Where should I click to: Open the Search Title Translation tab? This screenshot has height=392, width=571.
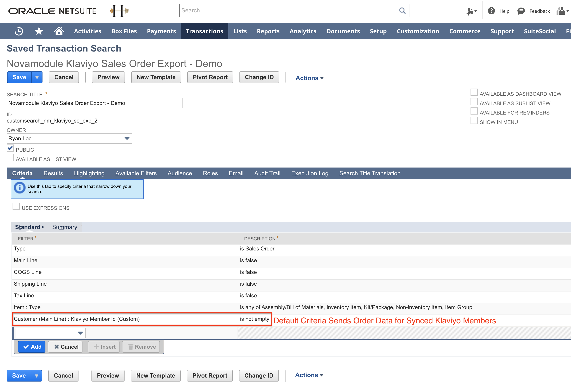pos(370,173)
